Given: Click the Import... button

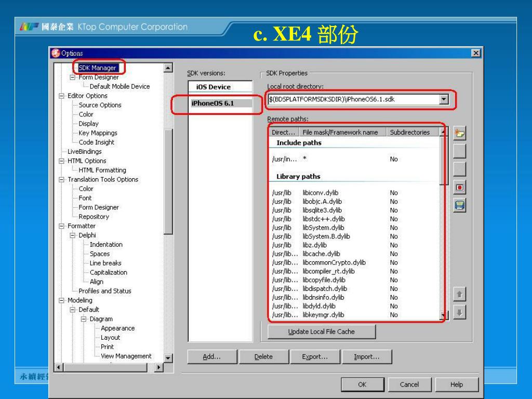Looking at the screenshot, I should pos(367,357).
